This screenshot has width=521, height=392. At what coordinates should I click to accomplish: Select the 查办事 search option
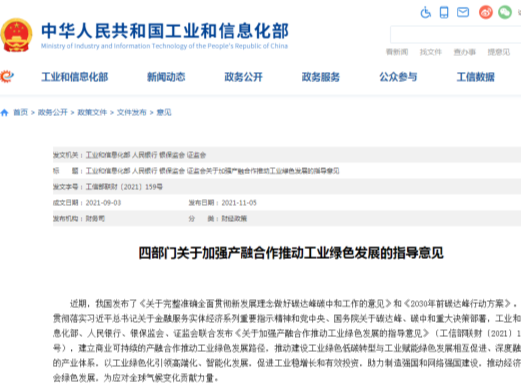464,52
